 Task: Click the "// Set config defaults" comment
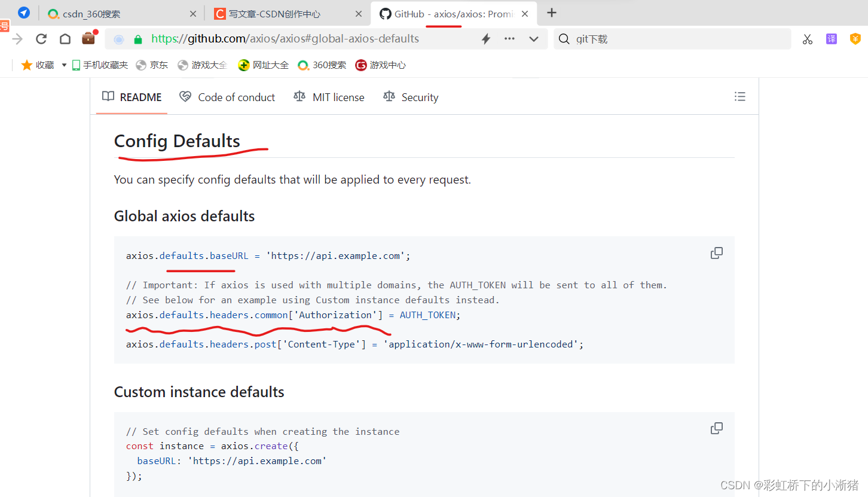click(x=262, y=432)
